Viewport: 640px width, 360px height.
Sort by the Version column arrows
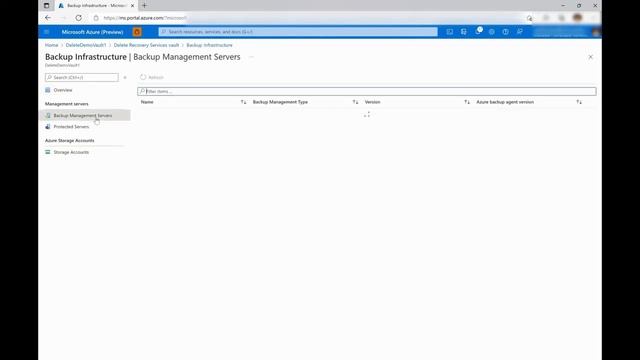(x=467, y=102)
